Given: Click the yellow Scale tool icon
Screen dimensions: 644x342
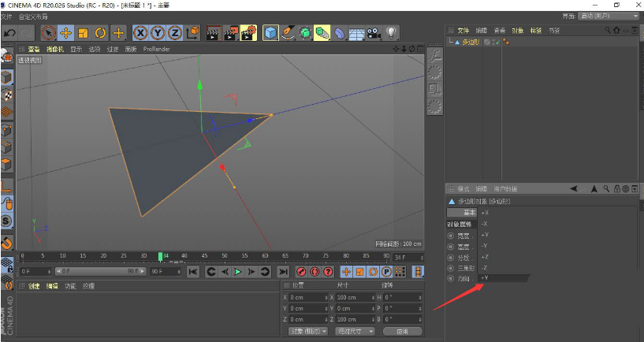Looking at the screenshot, I should (x=83, y=32).
